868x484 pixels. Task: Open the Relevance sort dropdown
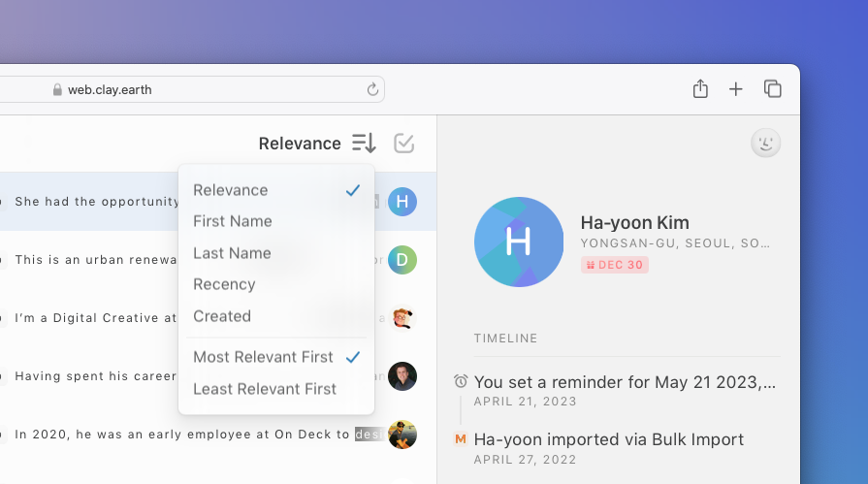tap(300, 144)
